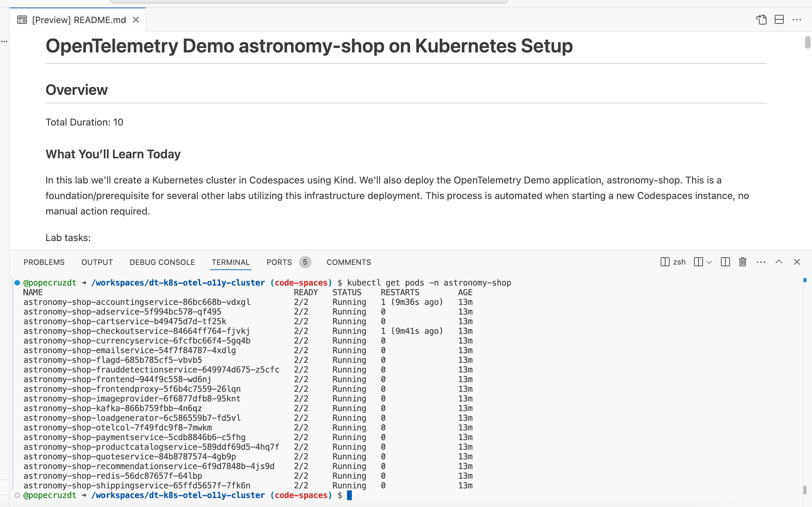Click 'What You'll Learn Today' heading
The height and width of the screenshot is (507, 812).
113,154
